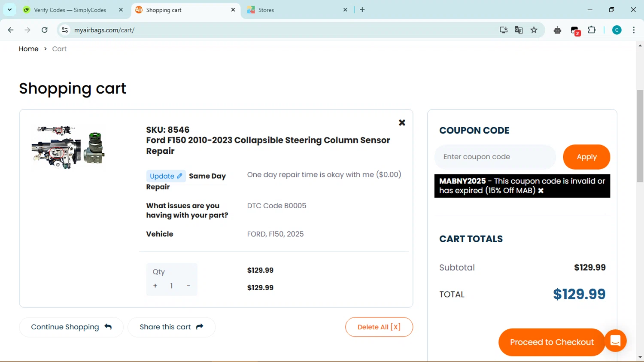Close the Shopping cart tab
The height and width of the screenshot is (362, 644).
[x=233, y=9]
